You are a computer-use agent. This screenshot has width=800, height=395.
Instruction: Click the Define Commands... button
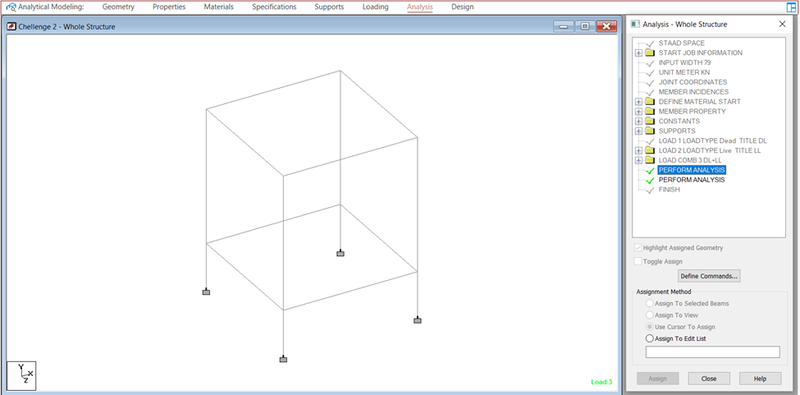pos(709,276)
